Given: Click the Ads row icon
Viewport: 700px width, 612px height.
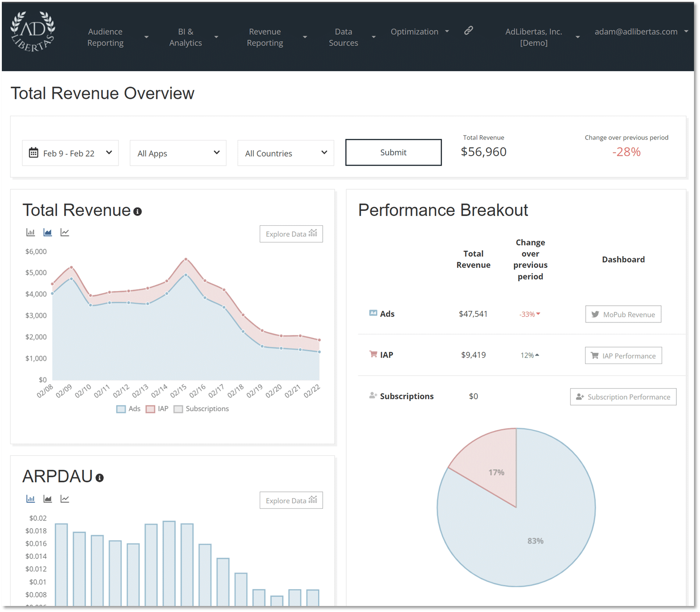Looking at the screenshot, I should (373, 313).
